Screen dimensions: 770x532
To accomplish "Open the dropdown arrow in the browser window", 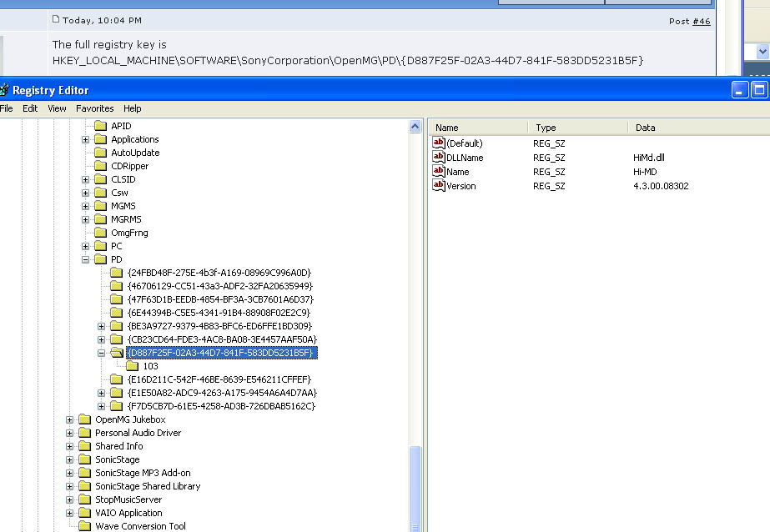I will coord(762,51).
